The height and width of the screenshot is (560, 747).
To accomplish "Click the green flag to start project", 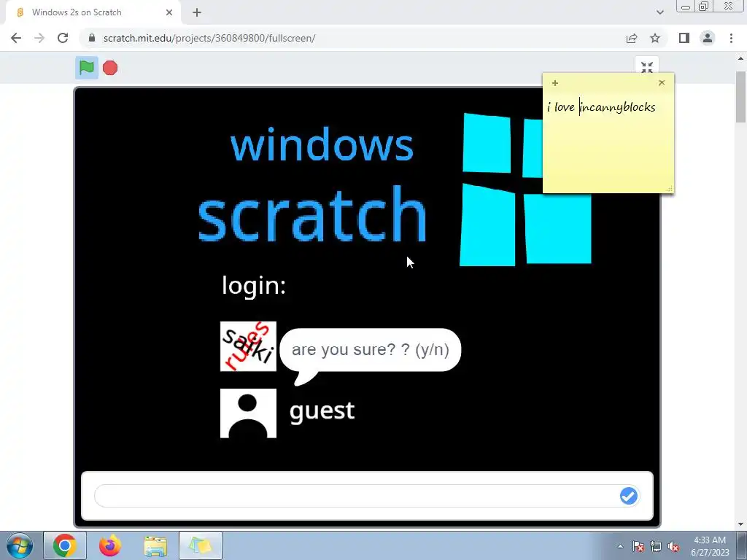I will (87, 68).
